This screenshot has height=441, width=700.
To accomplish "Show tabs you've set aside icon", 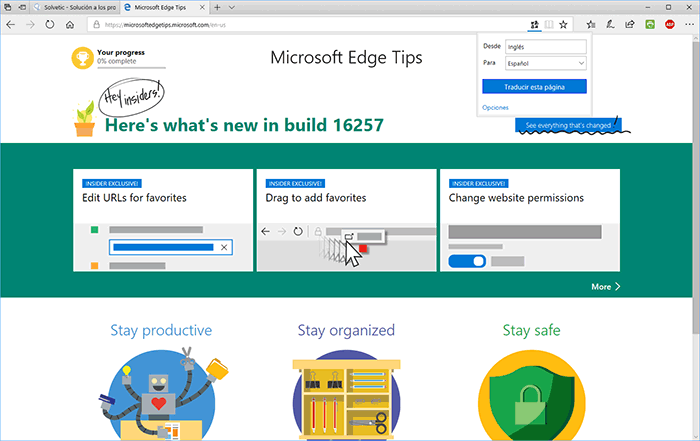I will [x=8, y=7].
